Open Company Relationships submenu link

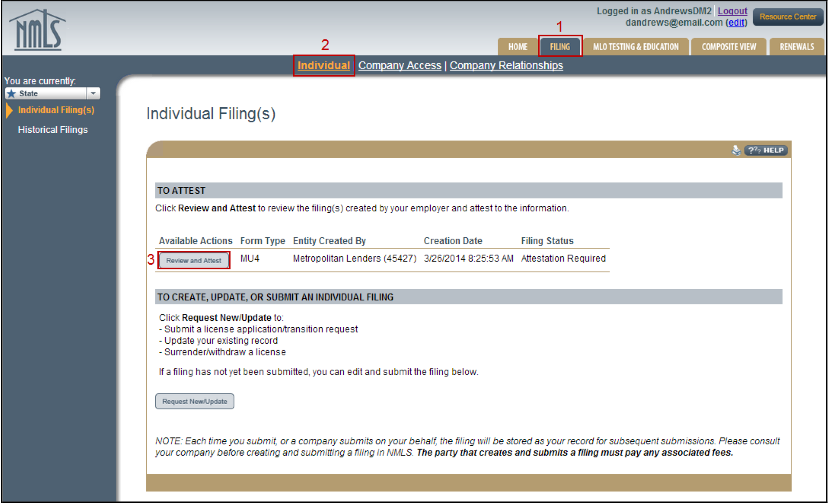[506, 66]
